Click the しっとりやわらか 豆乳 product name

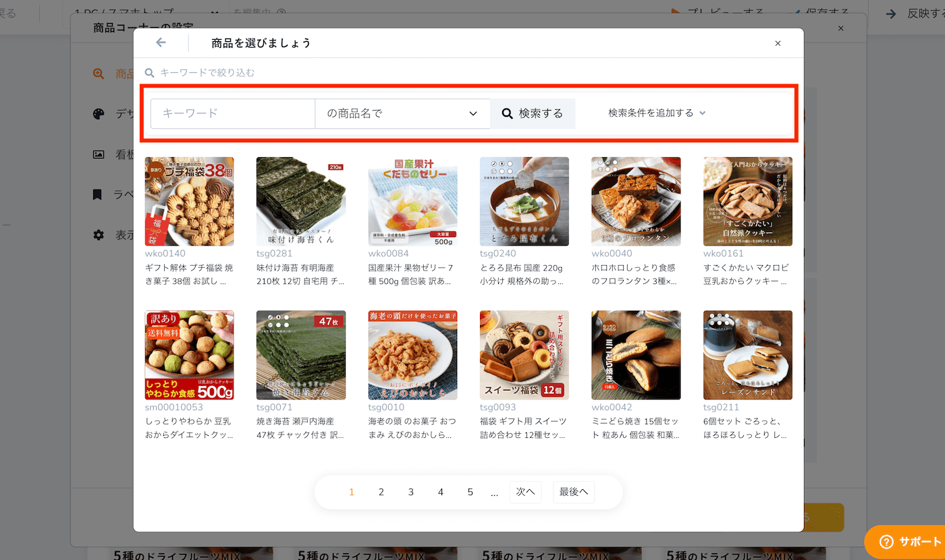point(188,428)
